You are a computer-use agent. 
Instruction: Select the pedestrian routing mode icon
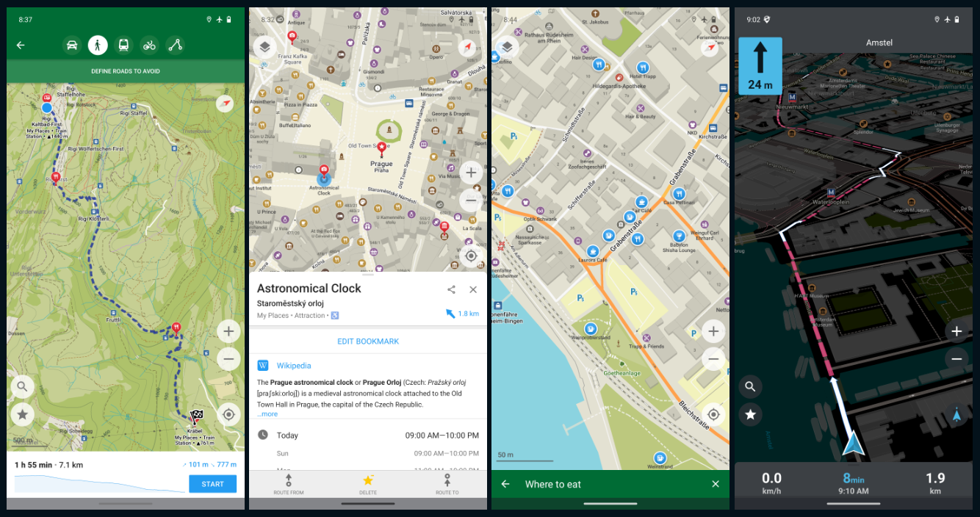coord(98,45)
